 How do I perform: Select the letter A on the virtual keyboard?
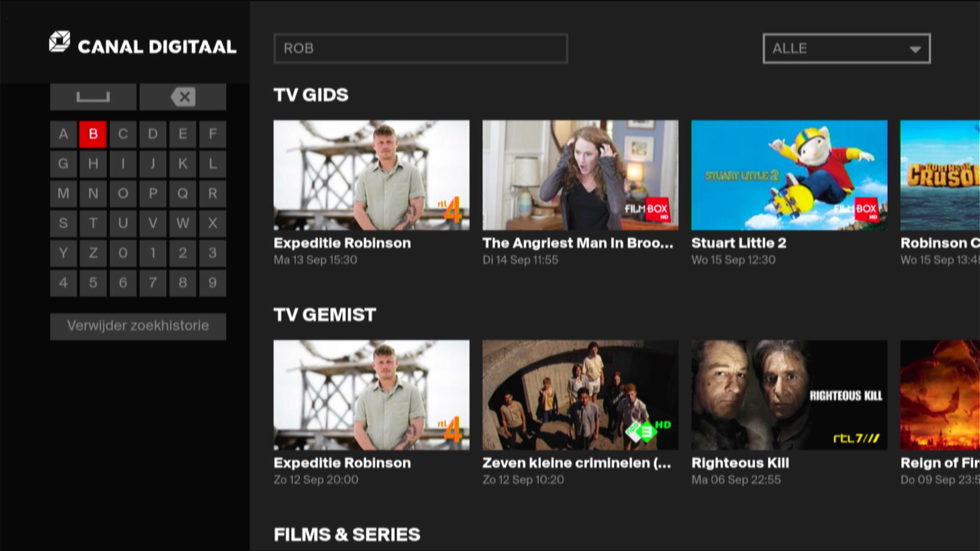(63, 134)
